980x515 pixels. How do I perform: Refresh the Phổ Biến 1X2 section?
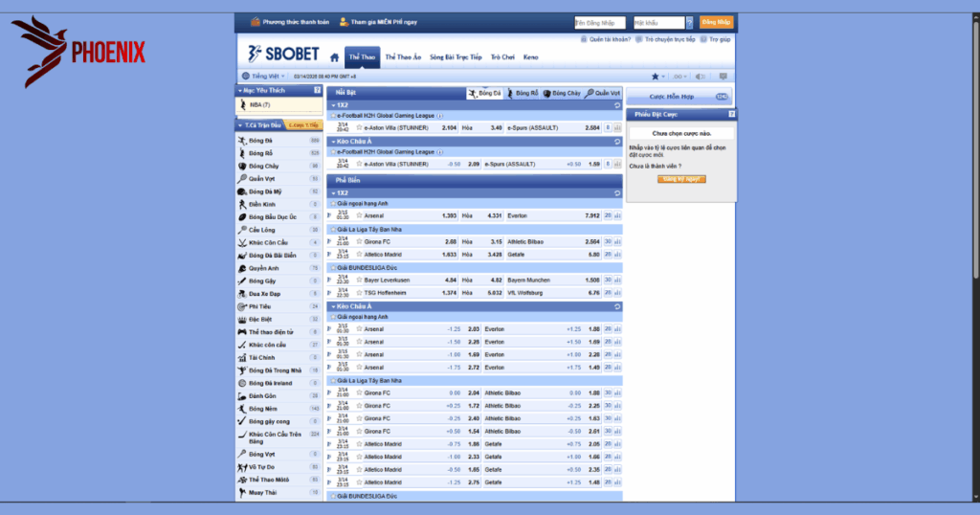(617, 193)
